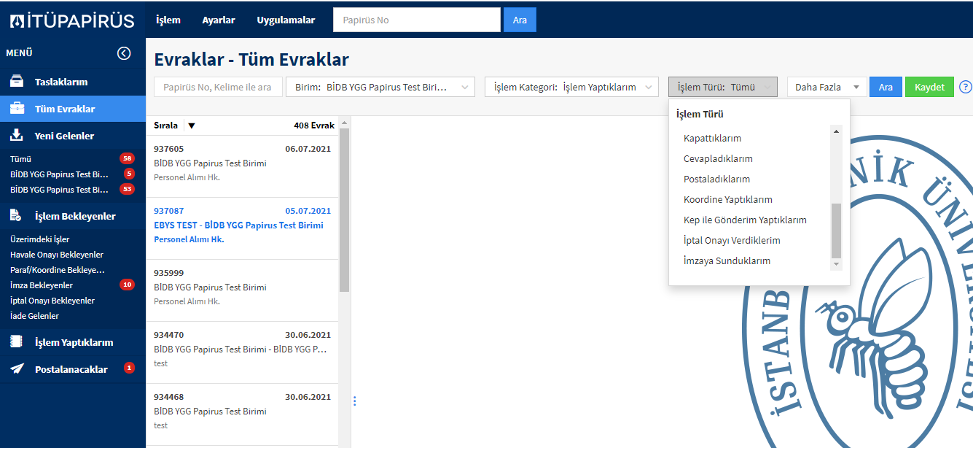Open the Uygulamalar menu

tap(286, 20)
